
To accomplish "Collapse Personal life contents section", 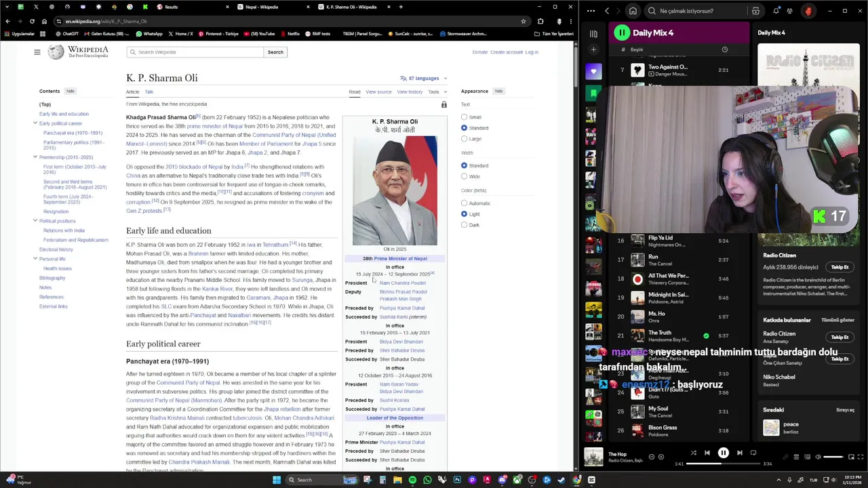I will click(x=35, y=259).
